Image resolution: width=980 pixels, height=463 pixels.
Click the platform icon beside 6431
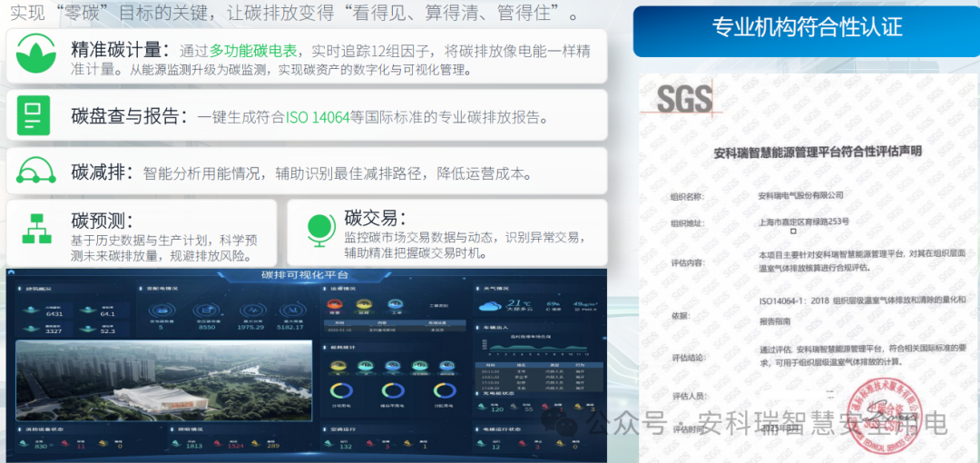coord(33,310)
